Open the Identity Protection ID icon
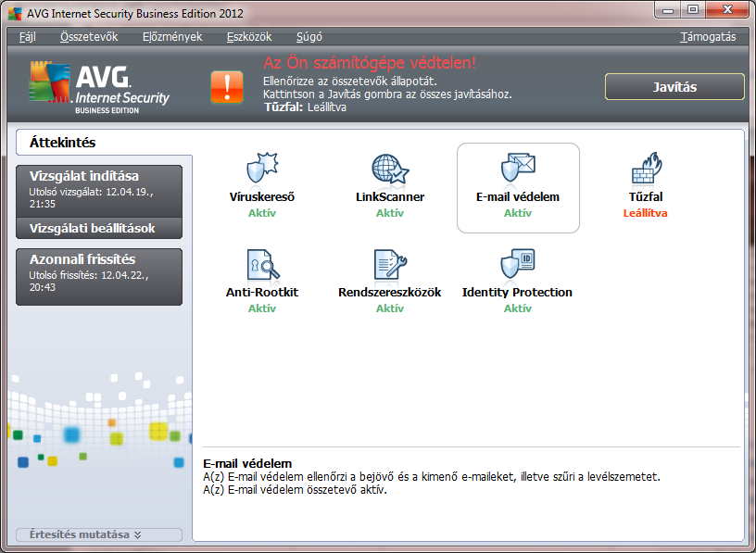This screenshot has height=553, width=756. point(518,263)
